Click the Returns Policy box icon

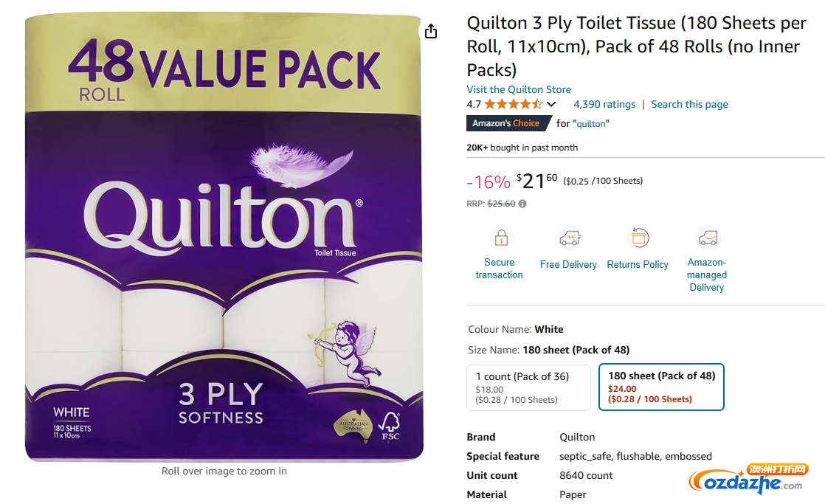tap(639, 238)
